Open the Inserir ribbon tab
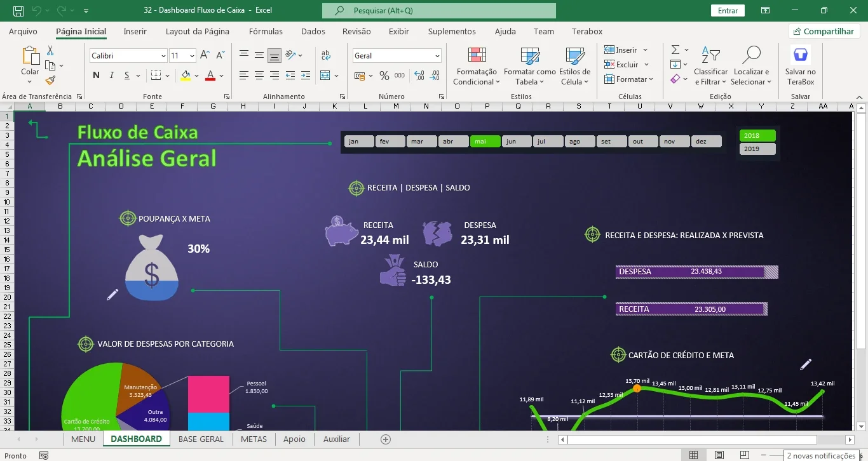Image resolution: width=868 pixels, height=461 pixels. pyautogui.click(x=135, y=32)
